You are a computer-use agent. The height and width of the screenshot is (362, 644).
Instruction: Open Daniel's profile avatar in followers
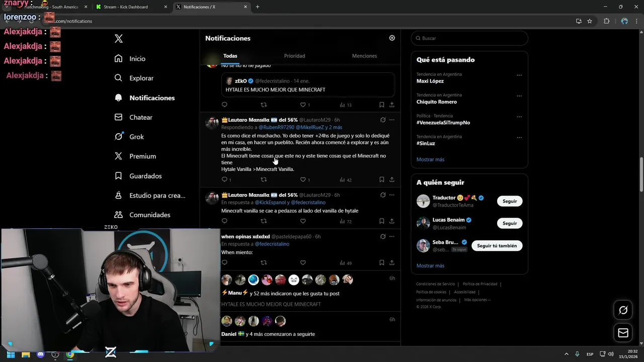click(x=227, y=321)
